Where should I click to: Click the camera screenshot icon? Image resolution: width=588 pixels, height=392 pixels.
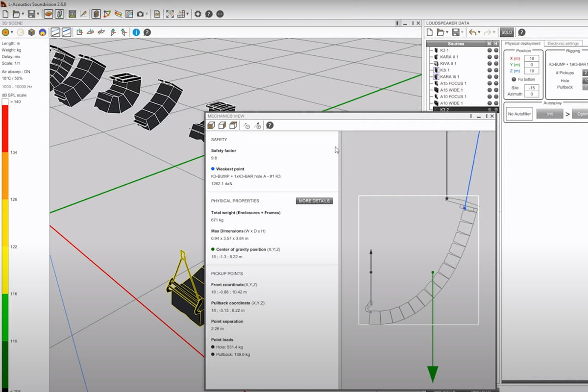point(140,14)
